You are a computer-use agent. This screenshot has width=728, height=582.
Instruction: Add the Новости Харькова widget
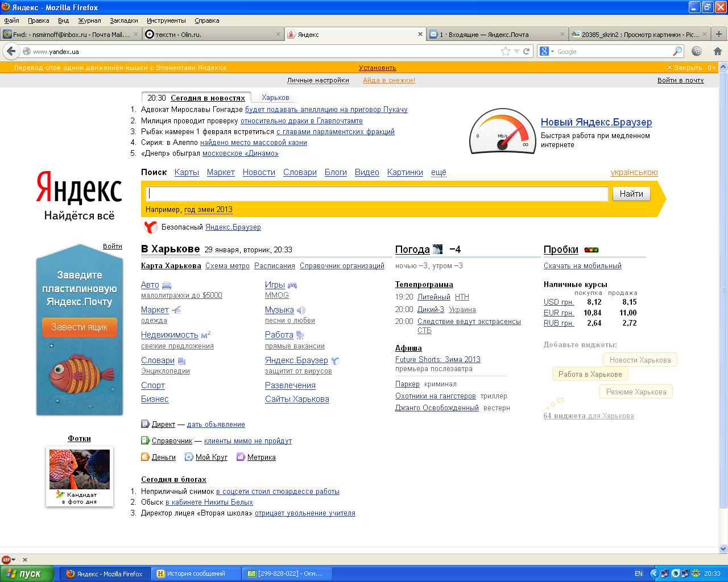640,360
